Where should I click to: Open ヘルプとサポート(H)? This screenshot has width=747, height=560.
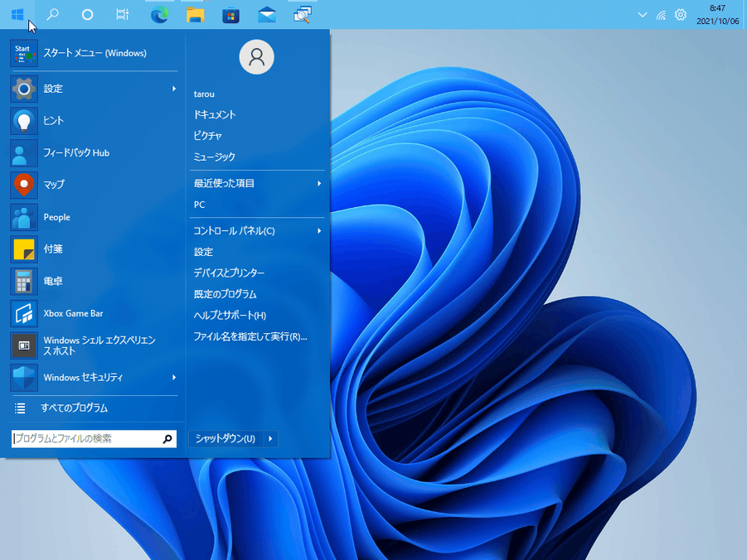pos(230,316)
